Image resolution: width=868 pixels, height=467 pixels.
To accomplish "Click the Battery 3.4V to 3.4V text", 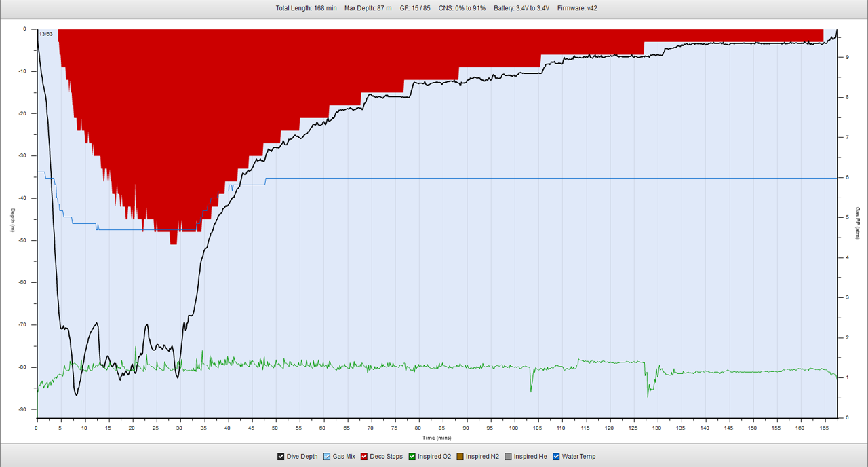I will click(x=521, y=9).
